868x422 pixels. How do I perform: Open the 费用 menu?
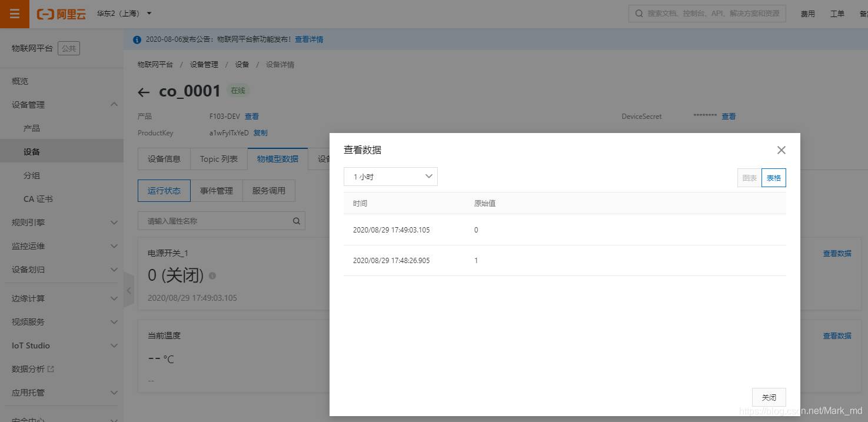click(807, 14)
